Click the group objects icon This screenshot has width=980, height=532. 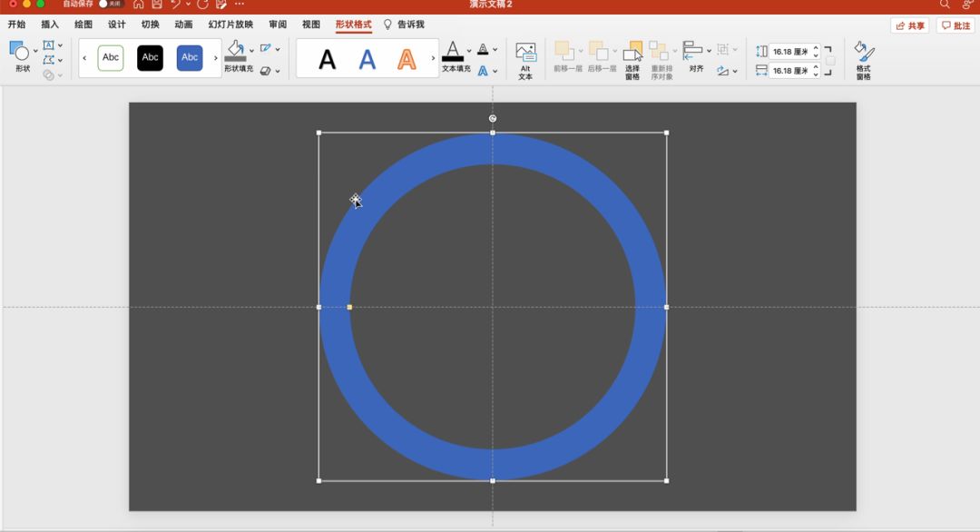(723, 49)
